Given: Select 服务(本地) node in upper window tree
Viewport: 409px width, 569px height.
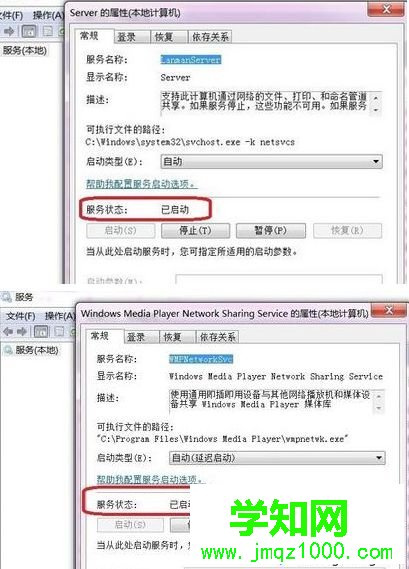Looking at the screenshot, I should point(25,50).
